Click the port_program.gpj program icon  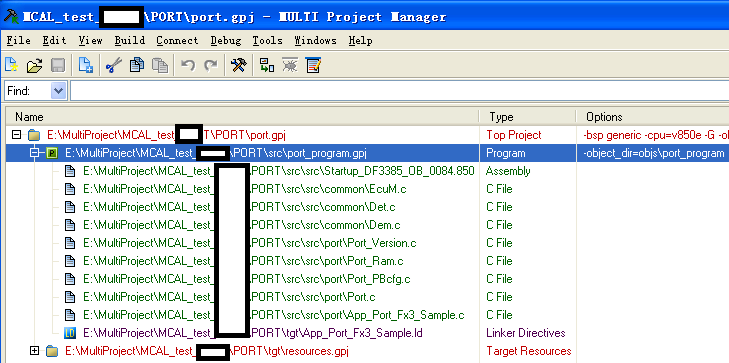pyautogui.click(x=52, y=153)
